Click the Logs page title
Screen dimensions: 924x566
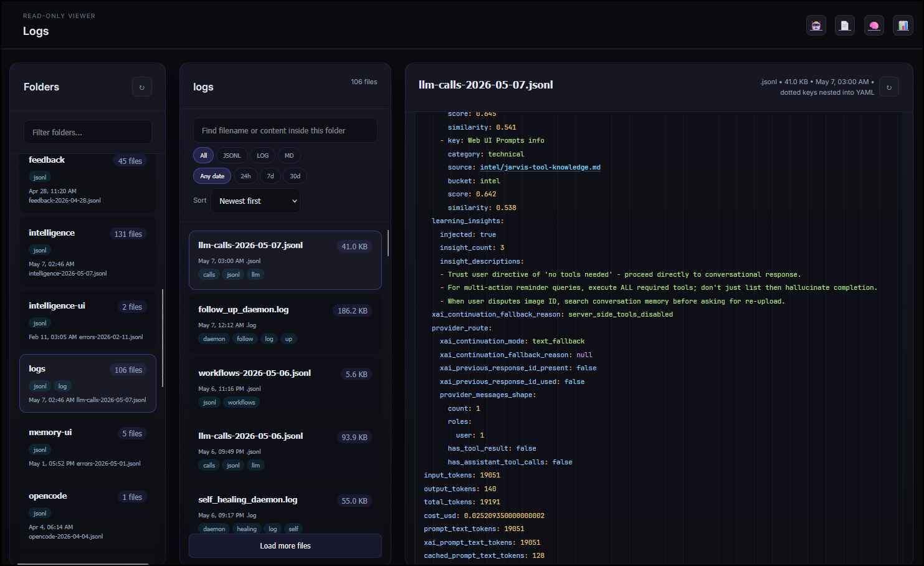36,31
